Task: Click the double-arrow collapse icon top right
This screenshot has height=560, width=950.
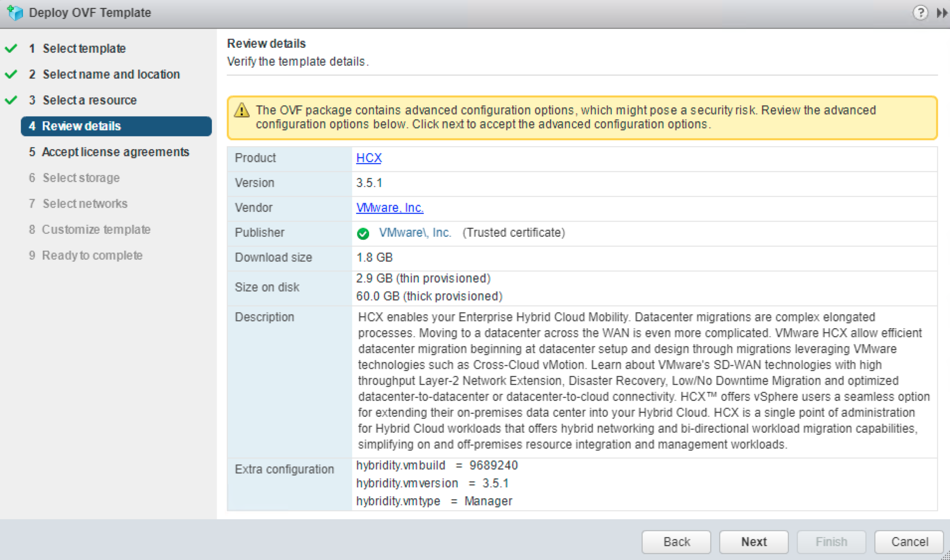Action: tap(942, 12)
